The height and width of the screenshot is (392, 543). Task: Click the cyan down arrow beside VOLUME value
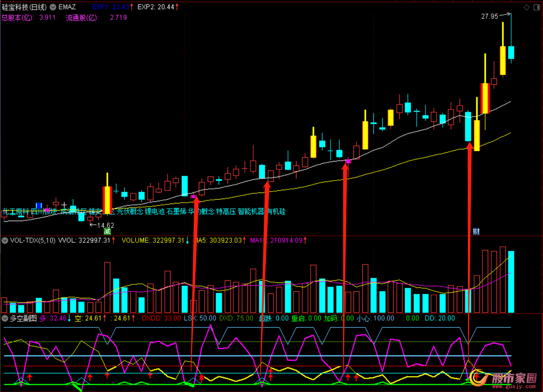coord(187,241)
